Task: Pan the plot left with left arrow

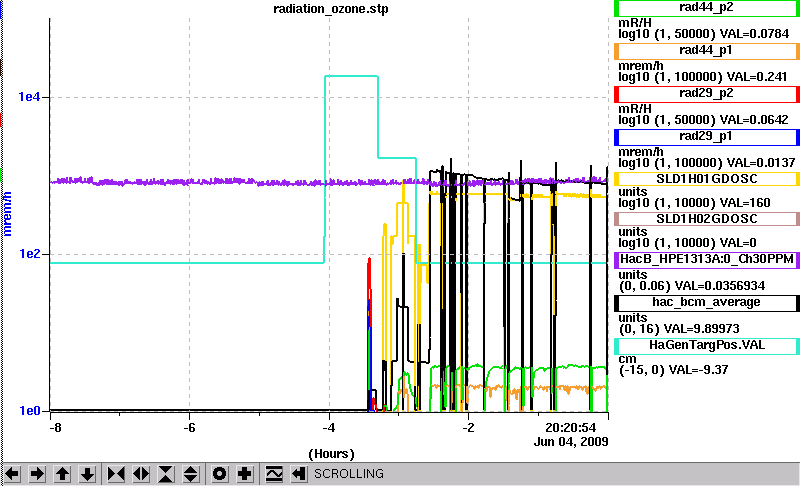Action: [x=12, y=474]
